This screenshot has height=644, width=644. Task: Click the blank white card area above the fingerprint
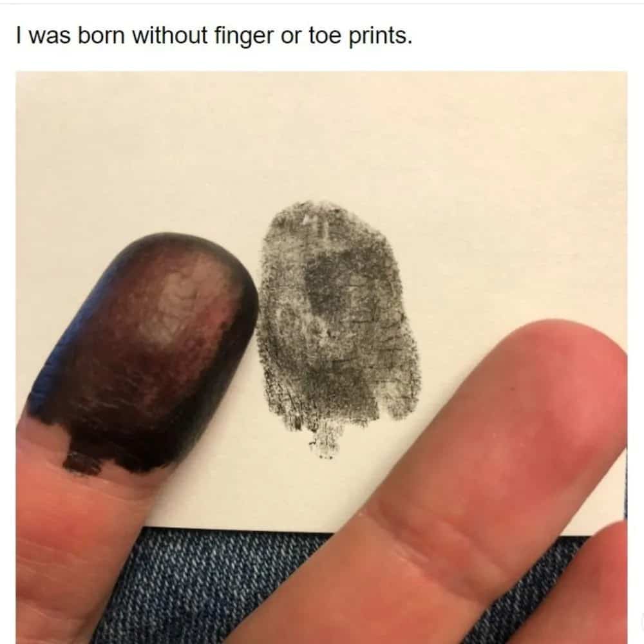pyautogui.click(x=328, y=135)
